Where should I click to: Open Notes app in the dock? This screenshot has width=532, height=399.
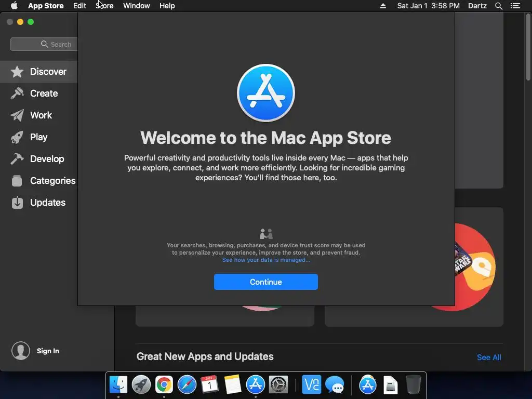[x=232, y=384]
